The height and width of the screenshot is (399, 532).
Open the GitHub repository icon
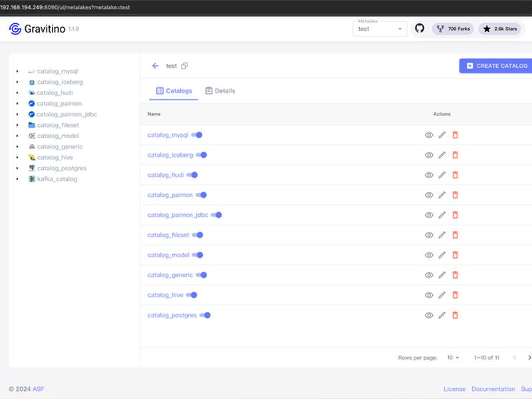click(x=420, y=29)
